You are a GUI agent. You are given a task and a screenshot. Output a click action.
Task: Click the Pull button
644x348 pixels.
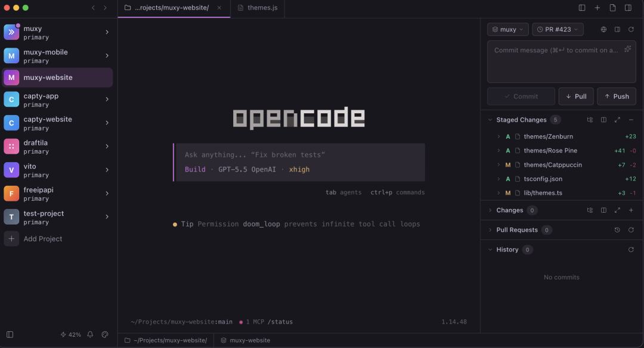point(576,97)
